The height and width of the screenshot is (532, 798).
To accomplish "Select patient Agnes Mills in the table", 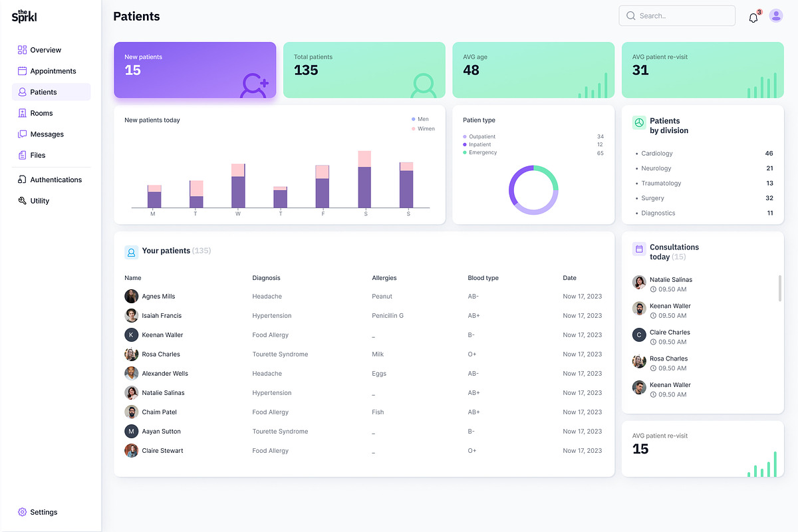I will 158,296.
